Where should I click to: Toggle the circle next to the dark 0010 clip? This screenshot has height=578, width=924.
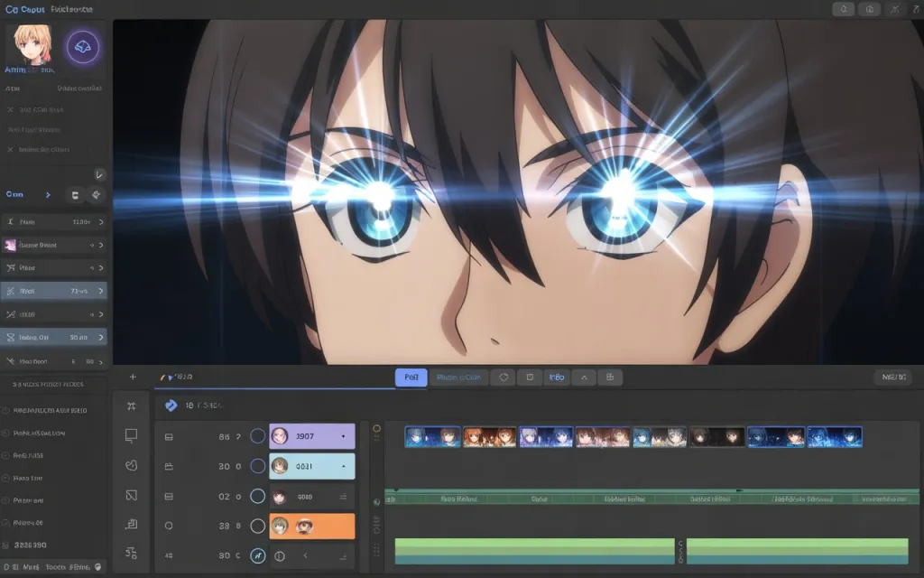[x=257, y=496]
